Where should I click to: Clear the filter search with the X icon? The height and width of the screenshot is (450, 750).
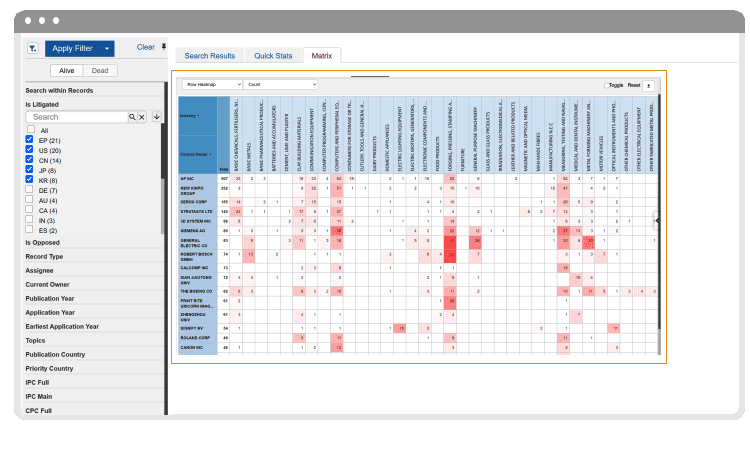point(142,117)
